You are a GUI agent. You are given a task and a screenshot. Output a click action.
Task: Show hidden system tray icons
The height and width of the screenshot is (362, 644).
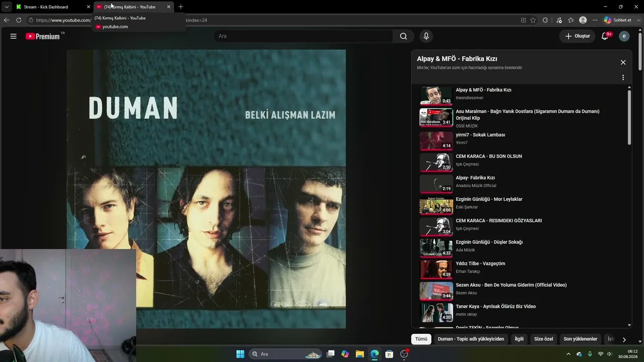pyautogui.click(x=569, y=354)
